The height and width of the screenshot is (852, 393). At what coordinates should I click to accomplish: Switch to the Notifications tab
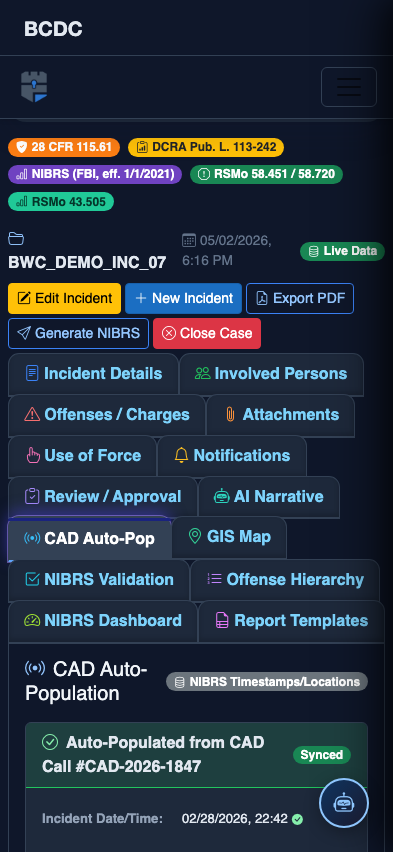[x=232, y=456]
